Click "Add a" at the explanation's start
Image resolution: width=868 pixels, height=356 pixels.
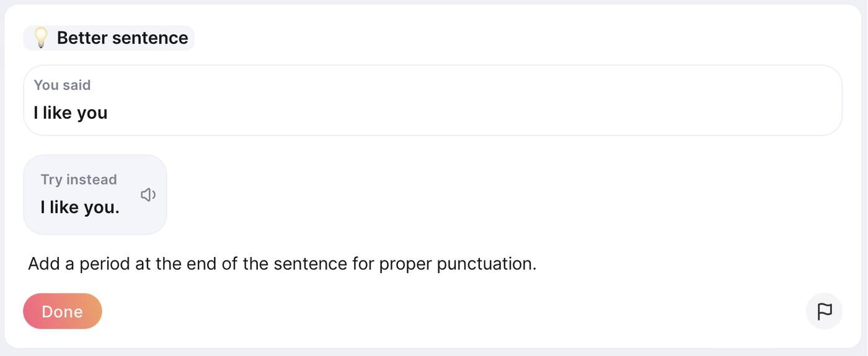pyautogui.click(x=51, y=264)
